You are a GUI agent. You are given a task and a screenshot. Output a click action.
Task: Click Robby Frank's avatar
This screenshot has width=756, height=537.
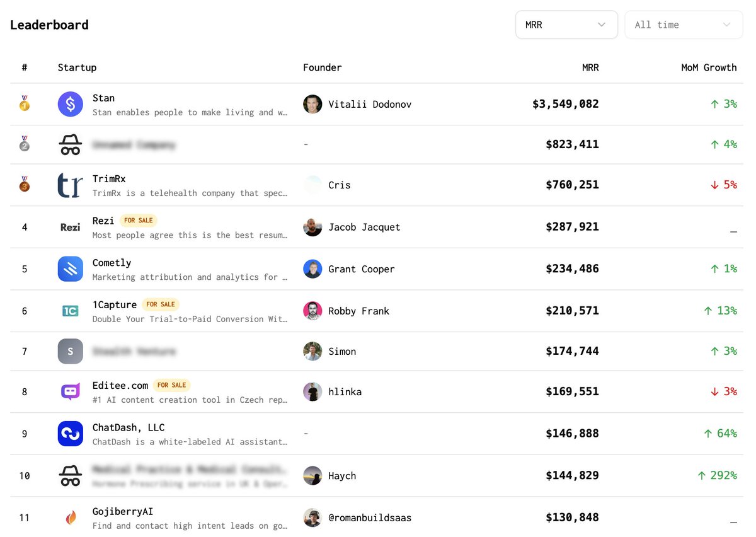[312, 311]
